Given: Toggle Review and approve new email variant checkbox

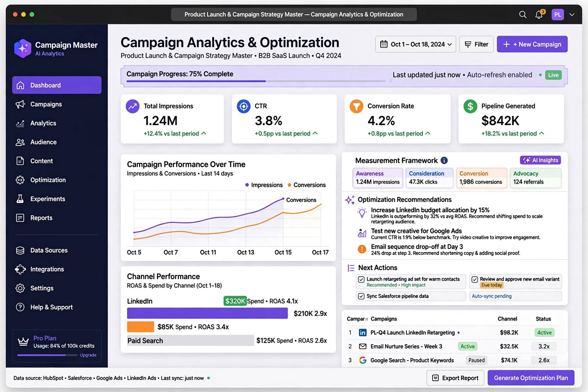Looking at the screenshot, I should (x=475, y=279).
